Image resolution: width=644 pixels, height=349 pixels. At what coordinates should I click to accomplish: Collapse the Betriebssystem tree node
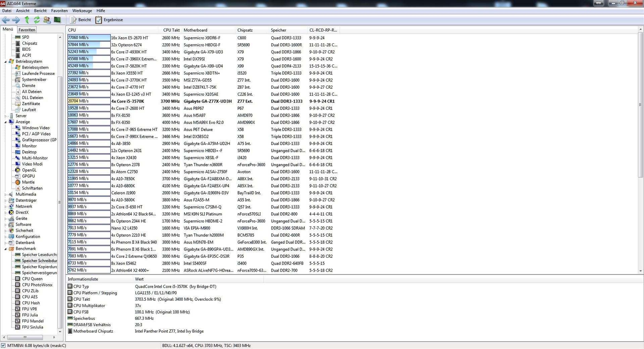(6, 62)
